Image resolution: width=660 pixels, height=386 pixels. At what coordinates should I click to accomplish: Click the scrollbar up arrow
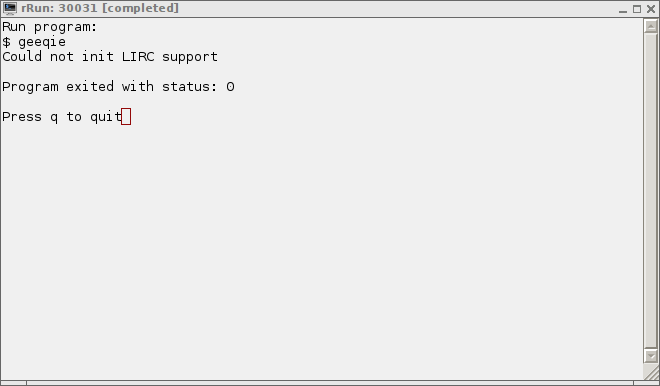[651, 27]
